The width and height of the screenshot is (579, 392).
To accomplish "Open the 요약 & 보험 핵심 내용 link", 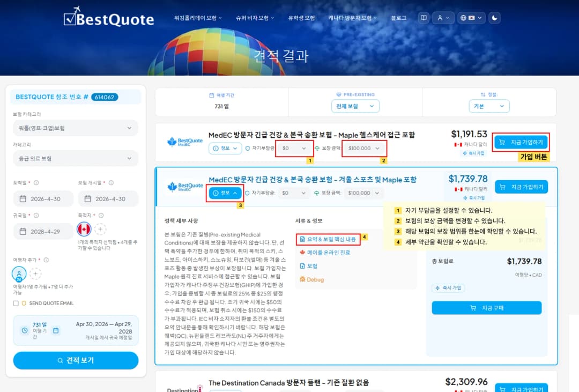I will click(328, 239).
